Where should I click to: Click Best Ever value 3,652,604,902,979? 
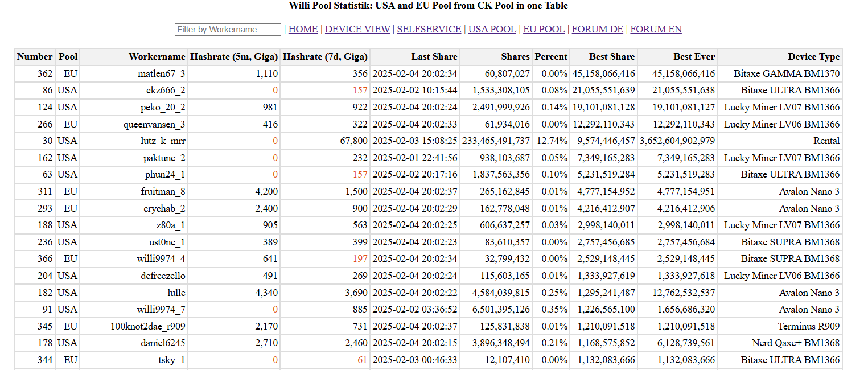[677, 141]
